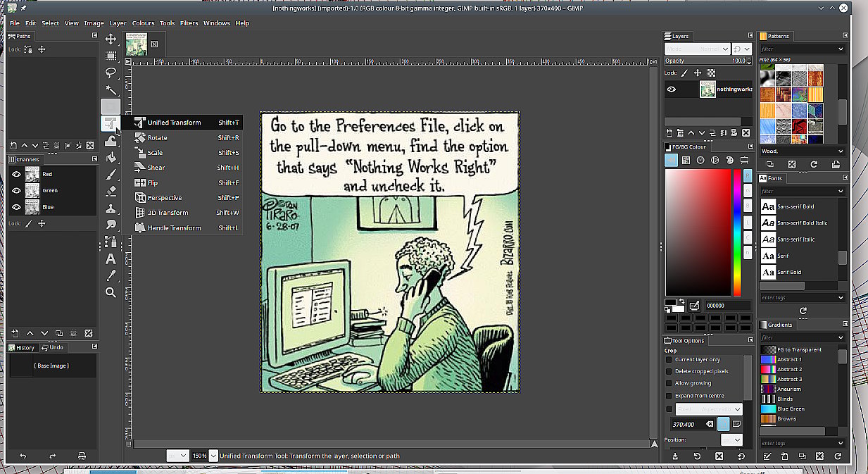
Task: Select the Move tool in toolbox
Action: [x=111, y=39]
